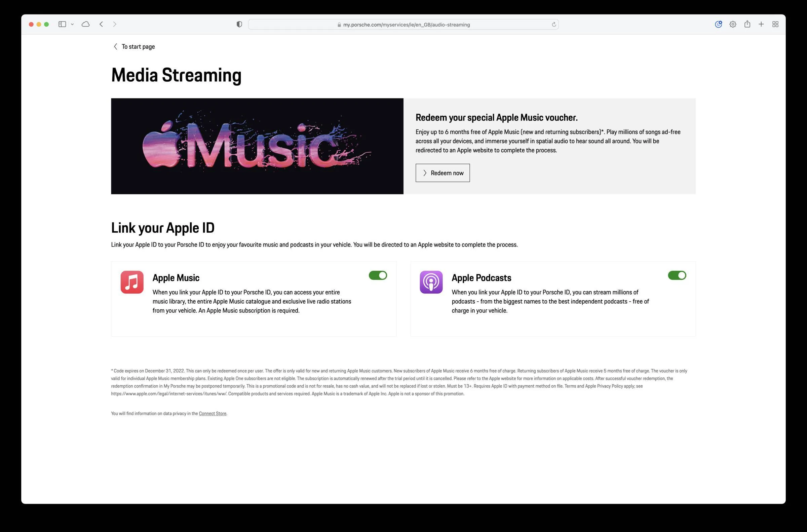Click the Link your Apple ID heading
Screen dimensions: 807x532
[163, 228]
